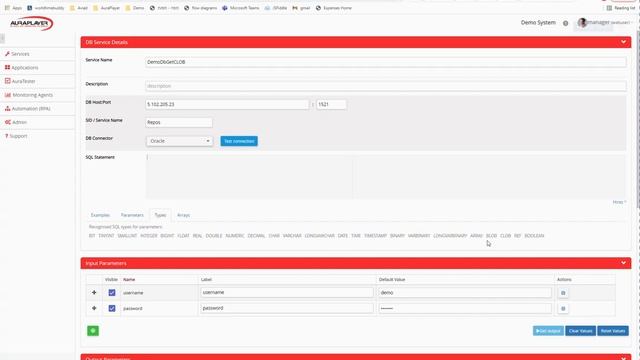Open the Expenses Home bookmark
640x360 pixels.
tap(333, 8)
